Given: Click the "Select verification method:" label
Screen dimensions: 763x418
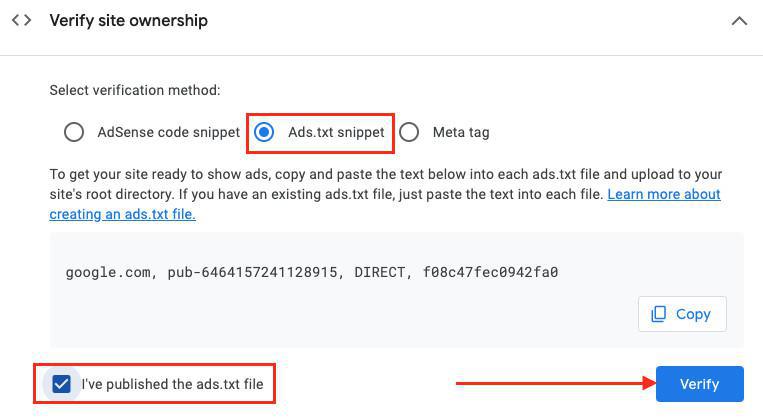Looking at the screenshot, I should [135, 90].
